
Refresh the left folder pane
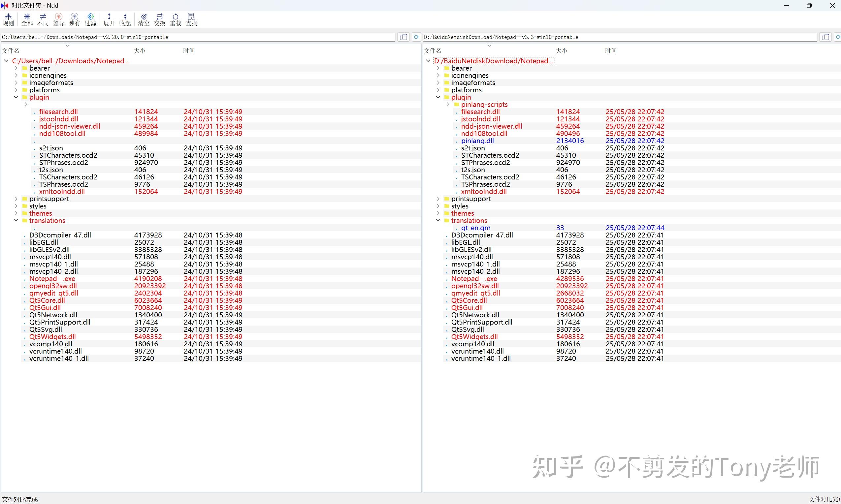pos(416,37)
